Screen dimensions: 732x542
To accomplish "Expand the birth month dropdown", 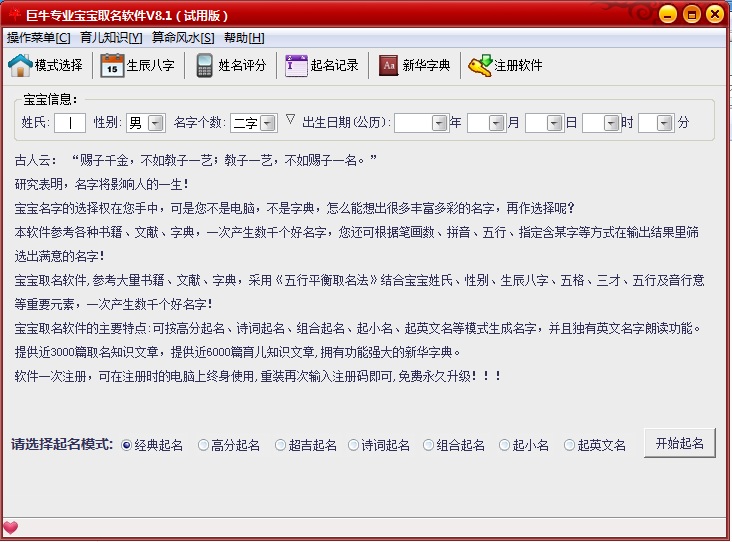I will click(497, 123).
